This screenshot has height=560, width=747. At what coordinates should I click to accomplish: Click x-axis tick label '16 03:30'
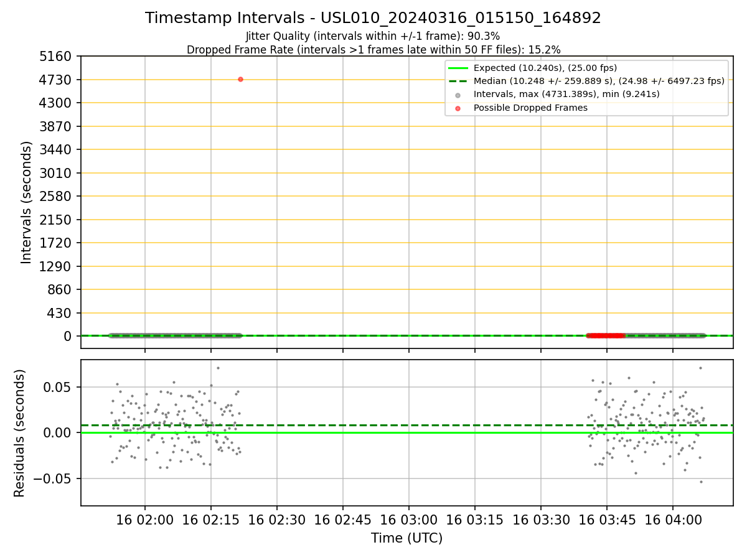point(541,520)
